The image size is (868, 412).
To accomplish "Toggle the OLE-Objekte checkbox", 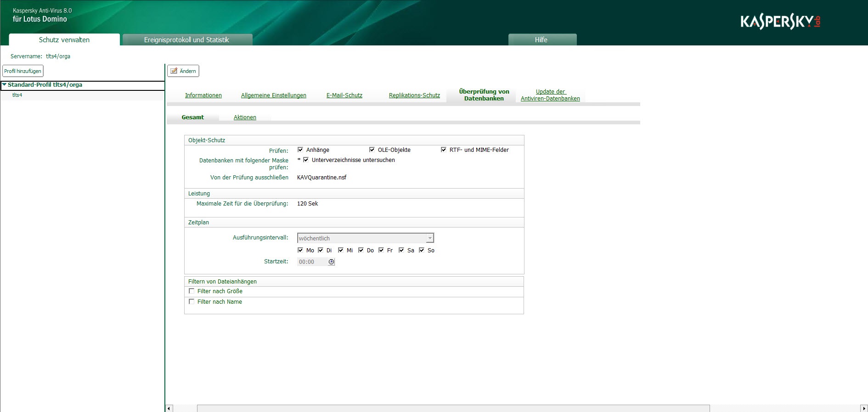I will 372,150.
